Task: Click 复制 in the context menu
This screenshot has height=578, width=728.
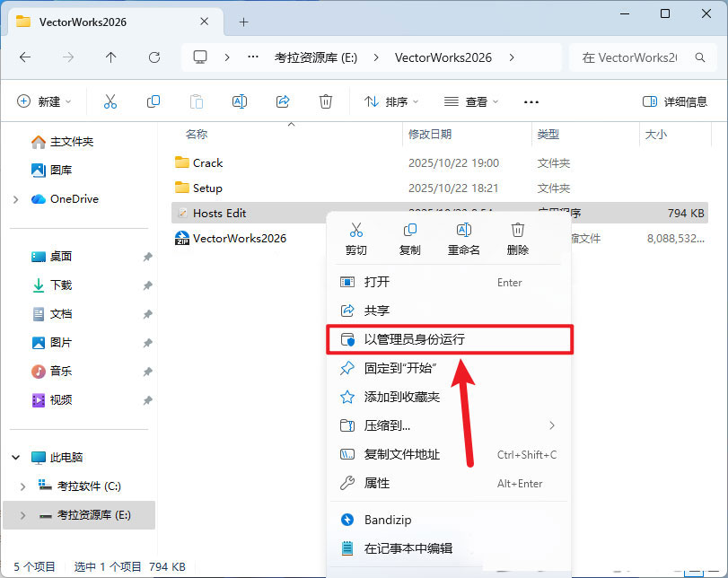Action: [x=410, y=240]
